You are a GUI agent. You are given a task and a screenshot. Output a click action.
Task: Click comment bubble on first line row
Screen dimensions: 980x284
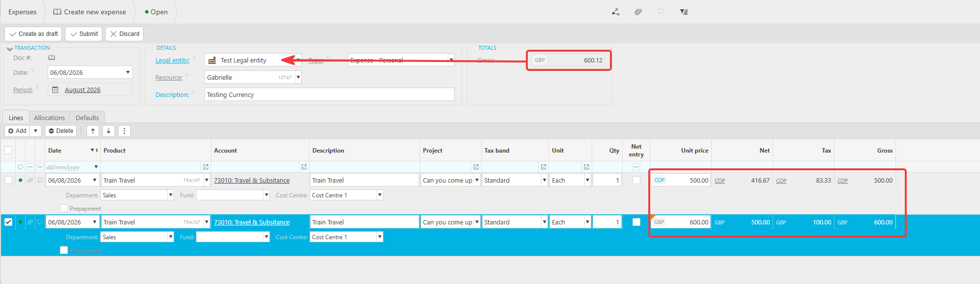pos(40,181)
